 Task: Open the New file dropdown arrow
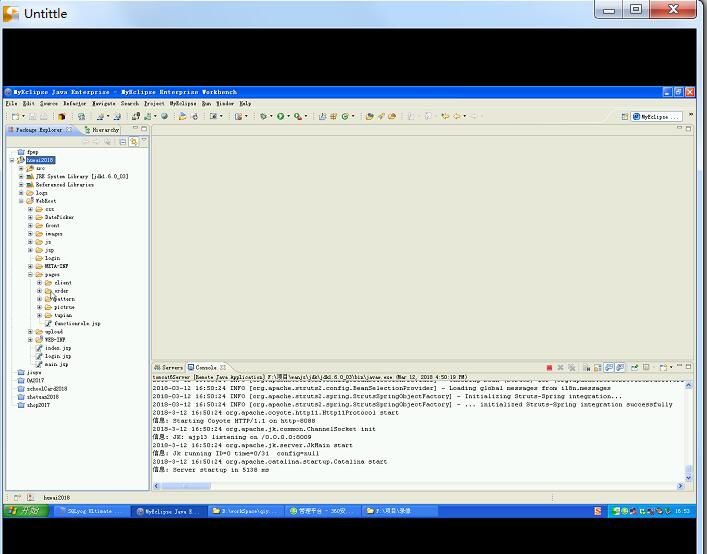click(x=23, y=117)
